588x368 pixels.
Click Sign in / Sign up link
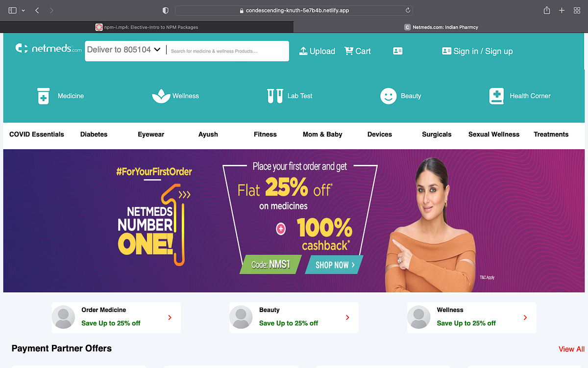tap(483, 51)
